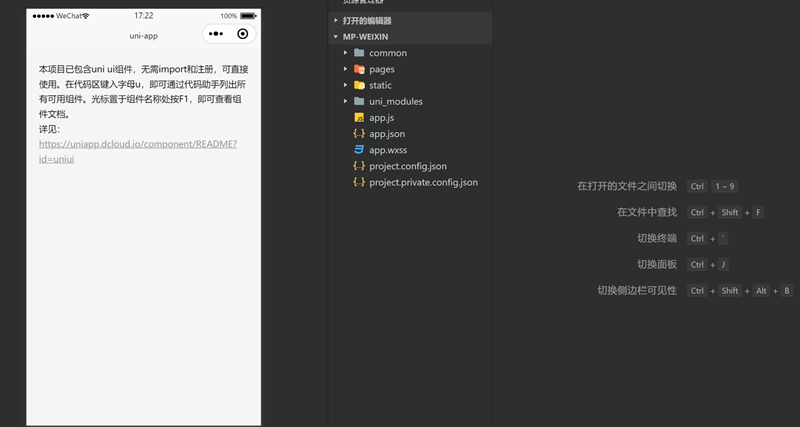Click the app.json braces file icon
This screenshot has height=427, width=800.
click(x=359, y=134)
